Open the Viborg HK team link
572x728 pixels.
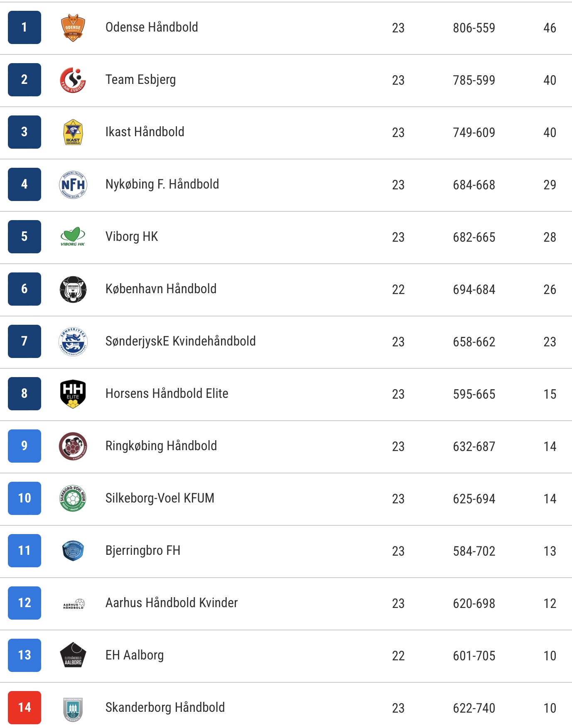coord(132,237)
